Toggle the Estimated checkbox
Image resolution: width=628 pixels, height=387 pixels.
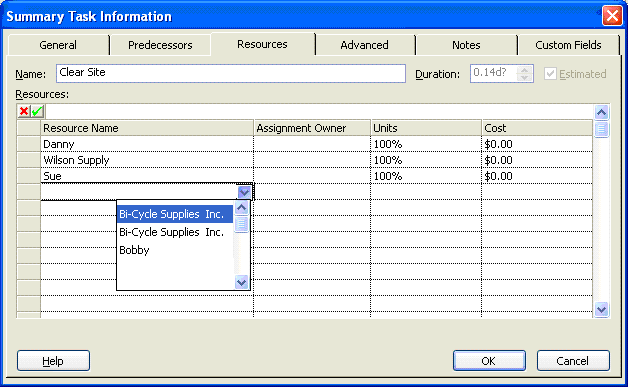(550, 74)
